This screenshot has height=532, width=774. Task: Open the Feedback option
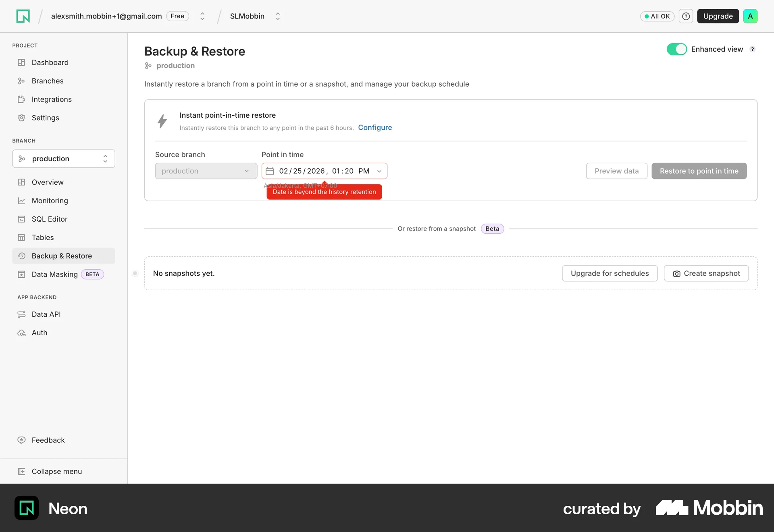pyautogui.click(x=64, y=440)
